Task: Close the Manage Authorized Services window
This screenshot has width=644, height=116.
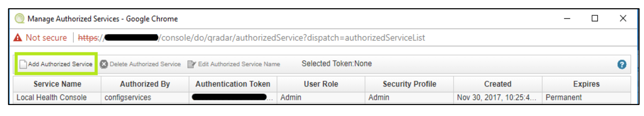Action: [623, 18]
